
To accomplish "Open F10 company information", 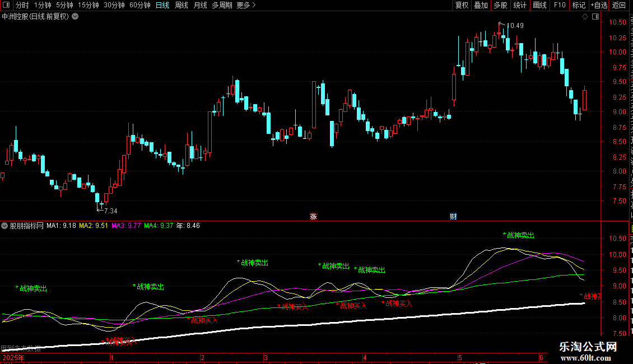I will 560,5.
